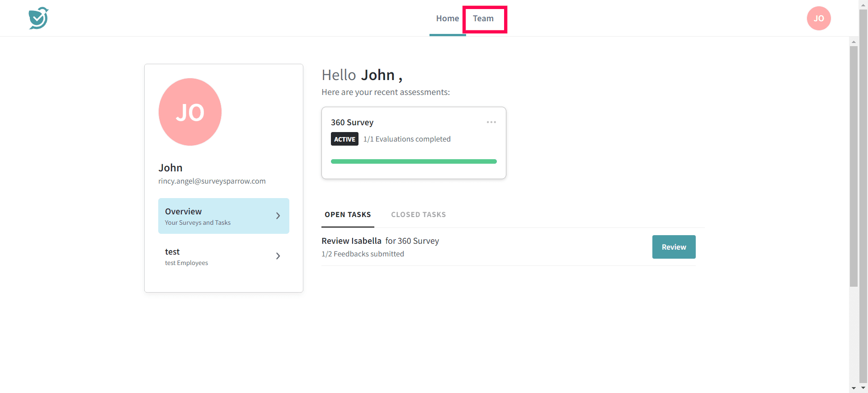Click the large JO profile picture

coord(190,112)
